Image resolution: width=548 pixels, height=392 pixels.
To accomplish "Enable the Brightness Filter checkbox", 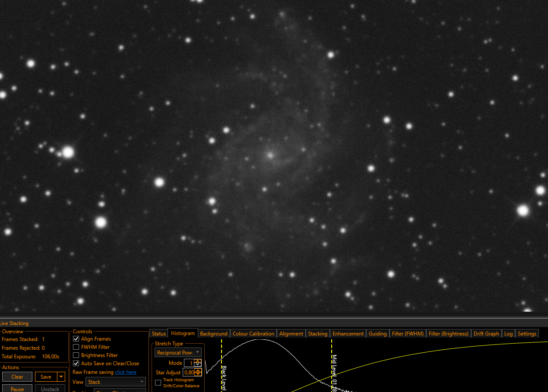I will (76, 355).
